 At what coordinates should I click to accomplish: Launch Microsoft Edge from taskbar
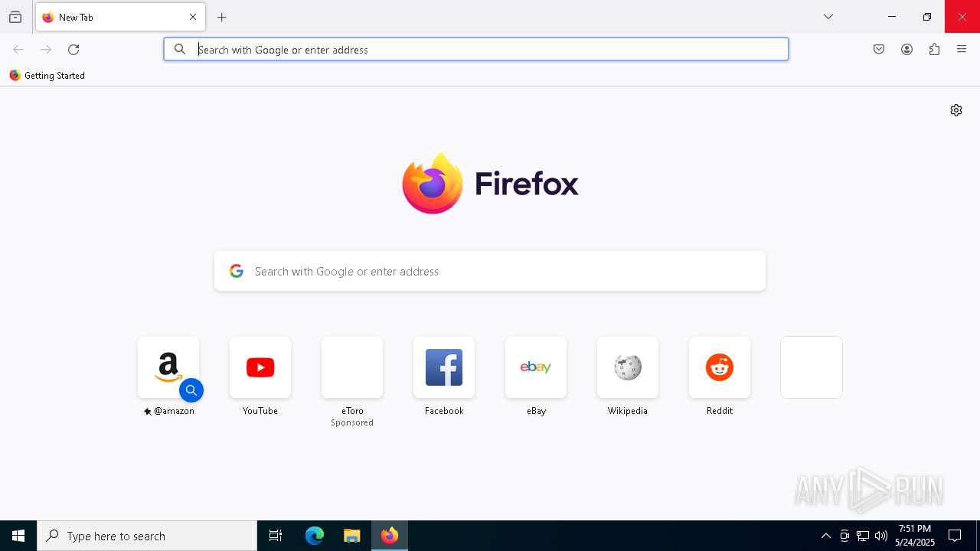pos(315,536)
